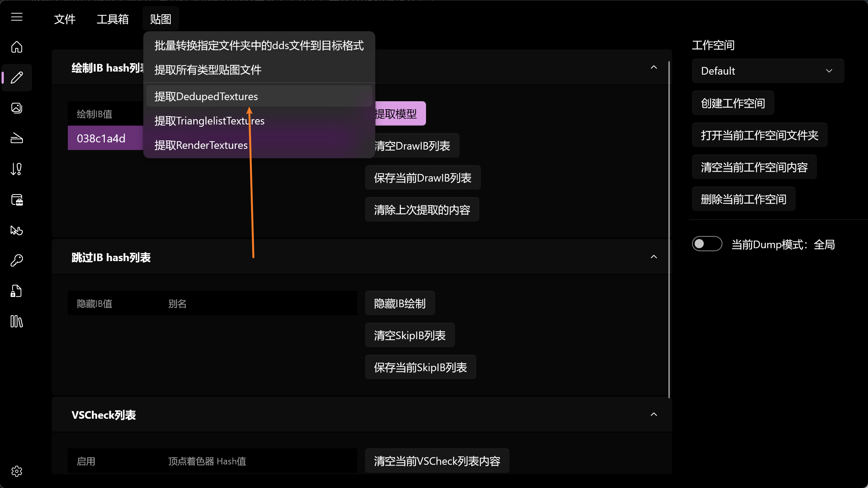868x488 pixels.
Task: Select the pencil editing tool in the sidebar
Action: 16,78
